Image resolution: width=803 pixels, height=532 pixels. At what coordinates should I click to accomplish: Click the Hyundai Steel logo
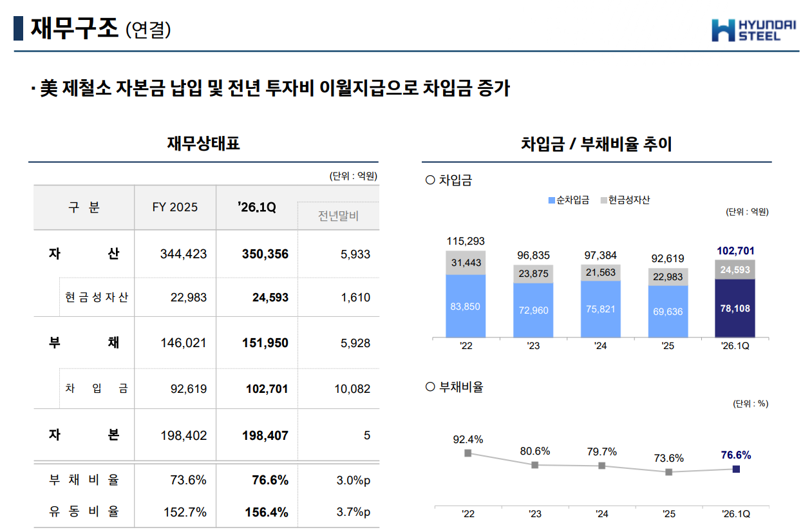(753, 30)
